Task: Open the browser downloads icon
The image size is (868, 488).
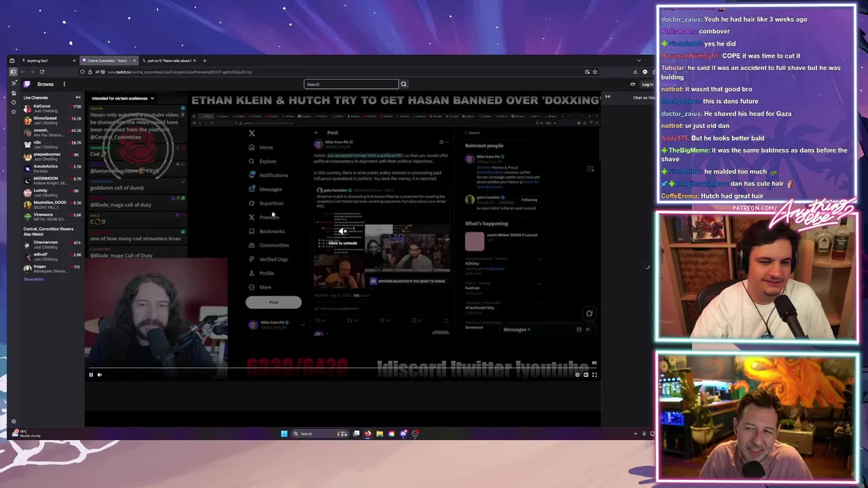Action: pos(635,72)
